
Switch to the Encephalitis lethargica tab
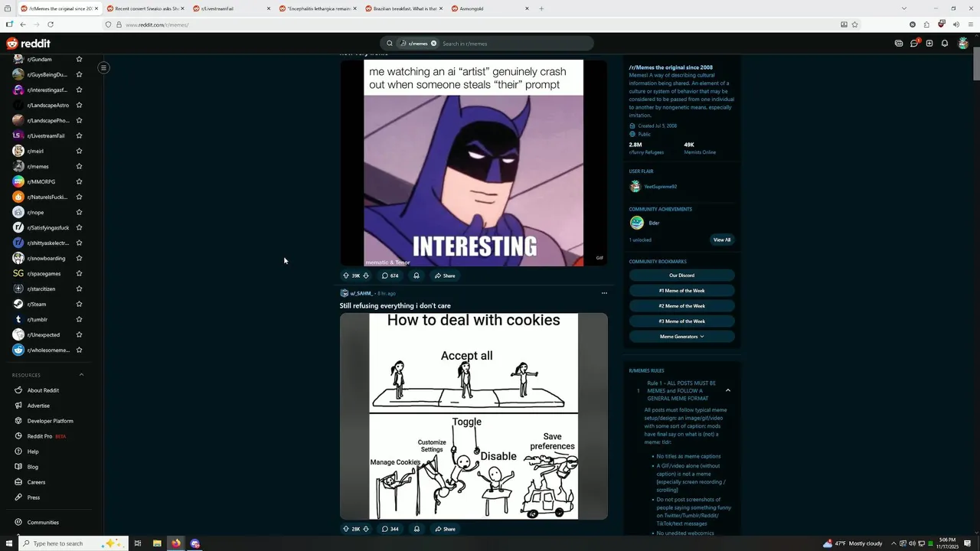coord(316,8)
